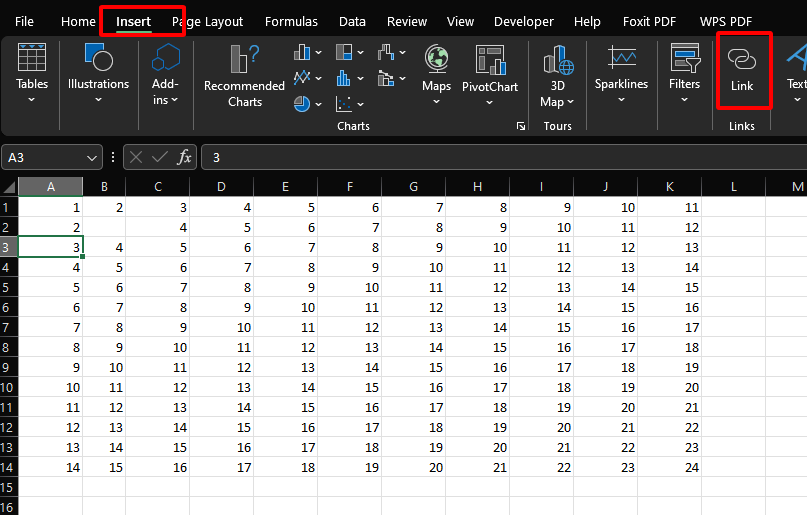The width and height of the screenshot is (807, 515).
Task: Switch to the Formulas tab
Action: [x=291, y=21]
